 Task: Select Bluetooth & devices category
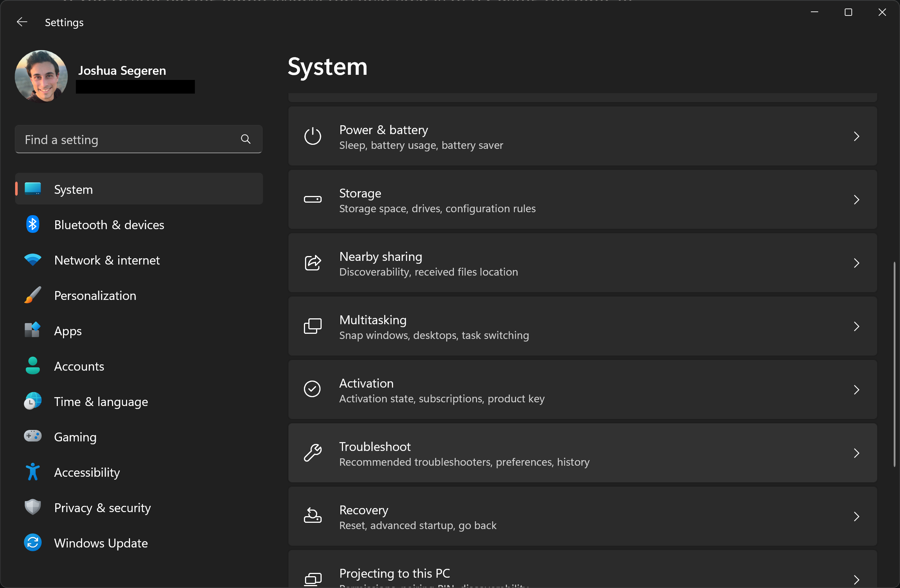click(x=109, y=224)
